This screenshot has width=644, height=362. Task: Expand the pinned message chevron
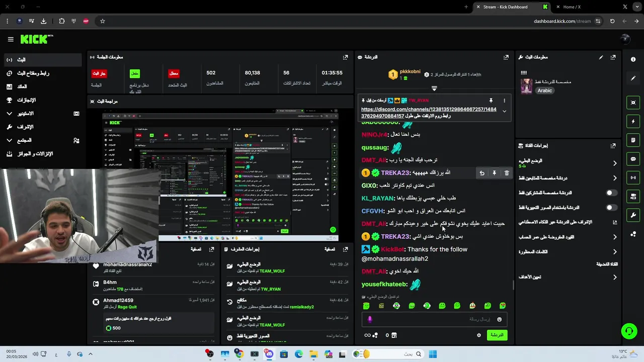504,112
